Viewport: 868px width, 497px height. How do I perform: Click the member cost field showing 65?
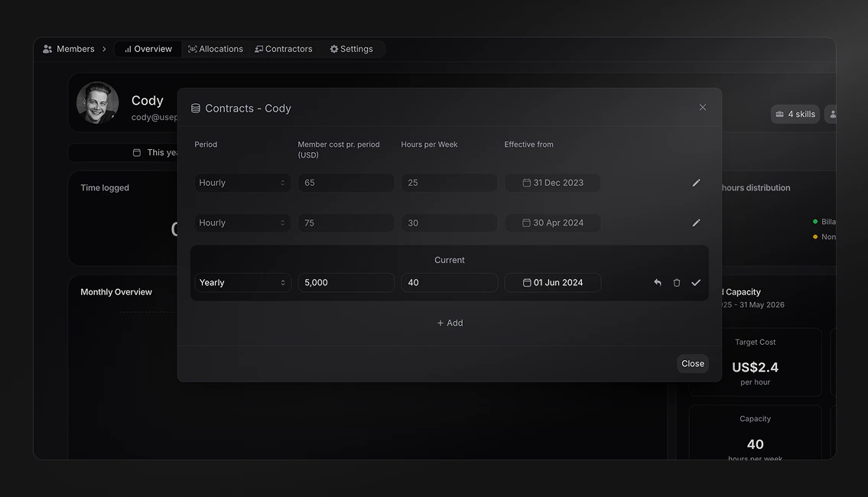click(x=346, y=183)
